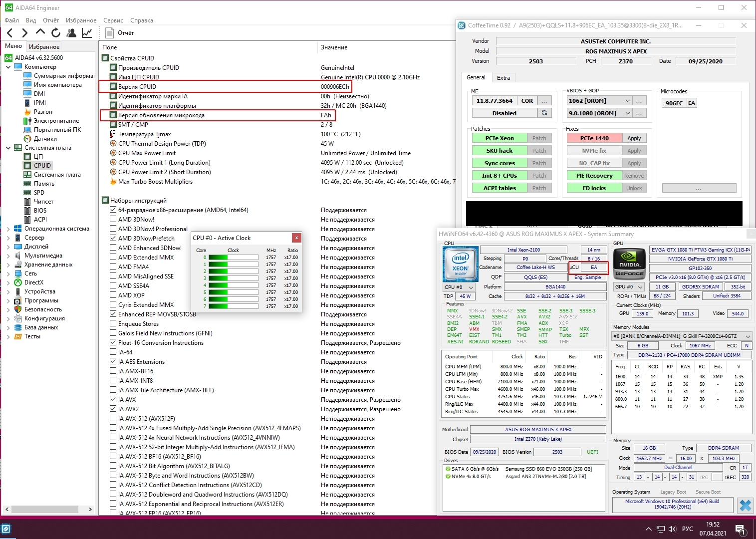756x539 pixels.
Task: Apply the PCIe 1440 fix
Action: tap(634, 138)
